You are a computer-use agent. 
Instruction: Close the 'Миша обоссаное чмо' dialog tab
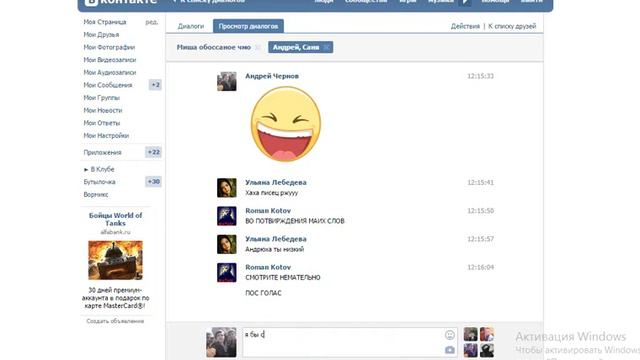point(258,47)
